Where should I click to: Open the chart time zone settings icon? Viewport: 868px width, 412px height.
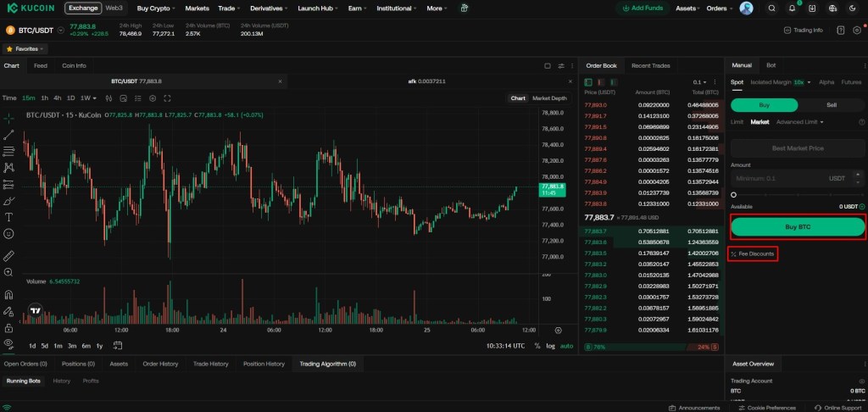[x=558, y=330]
